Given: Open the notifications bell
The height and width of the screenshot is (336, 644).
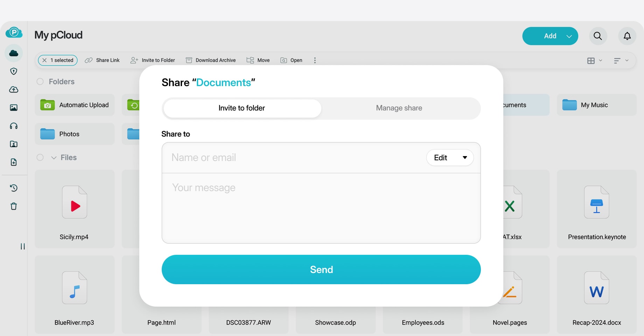Looking at the screenshot, I should click(x=627, y=36).
